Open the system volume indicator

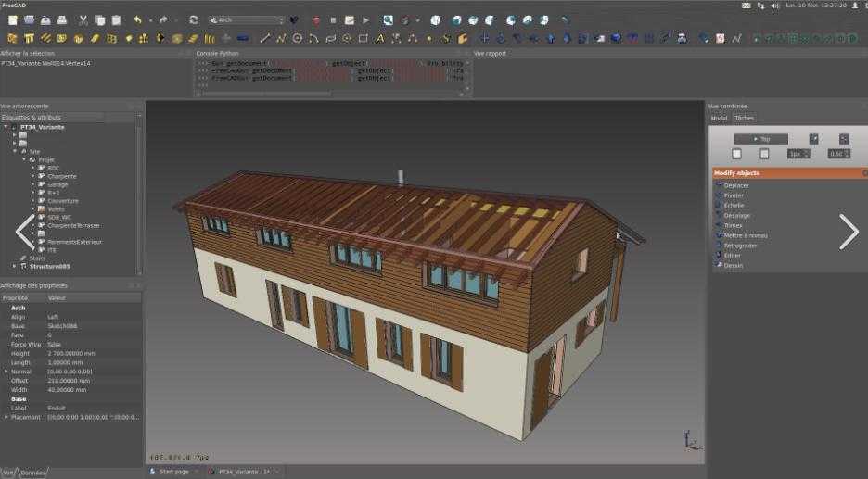[775, 6]
